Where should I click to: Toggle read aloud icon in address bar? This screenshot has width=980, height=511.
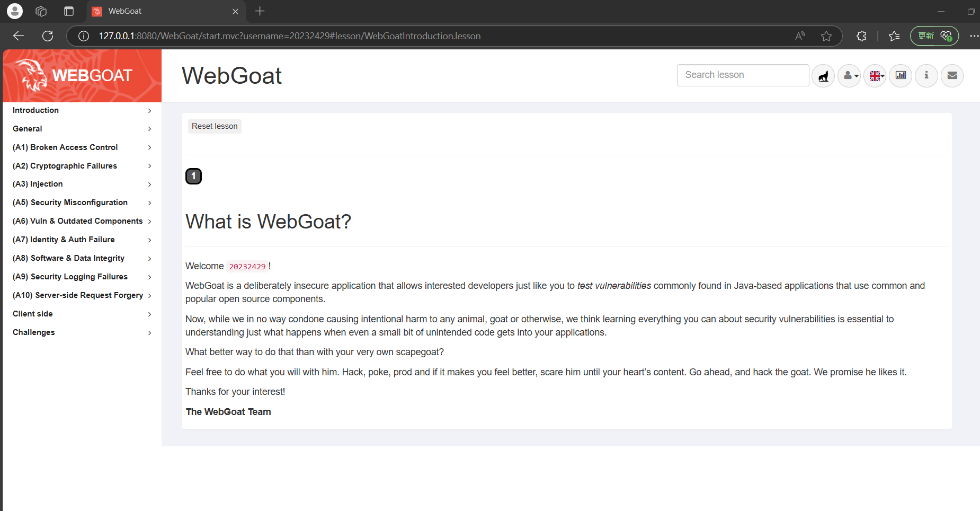(x=800, y=36)
